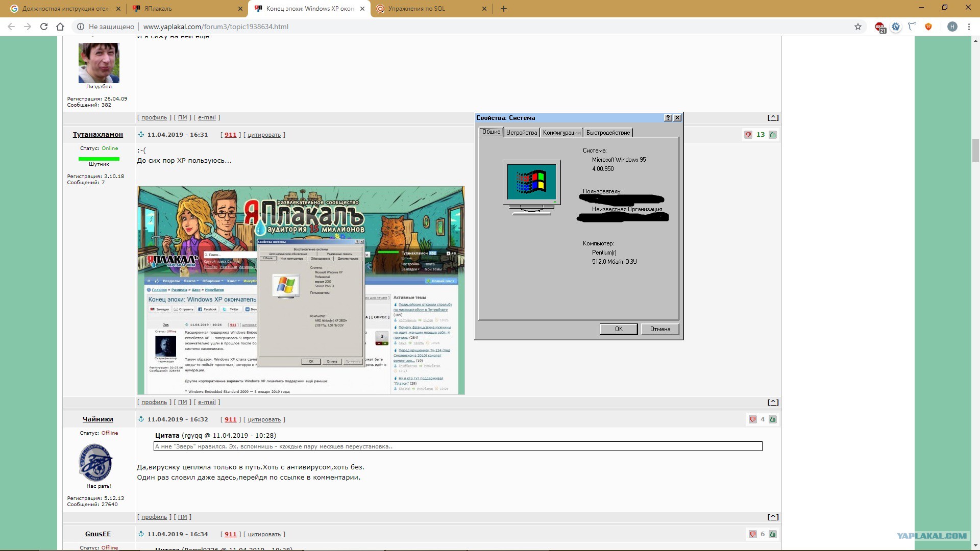Downvote the GnusEE post with thumbs-down

[753, 534]
